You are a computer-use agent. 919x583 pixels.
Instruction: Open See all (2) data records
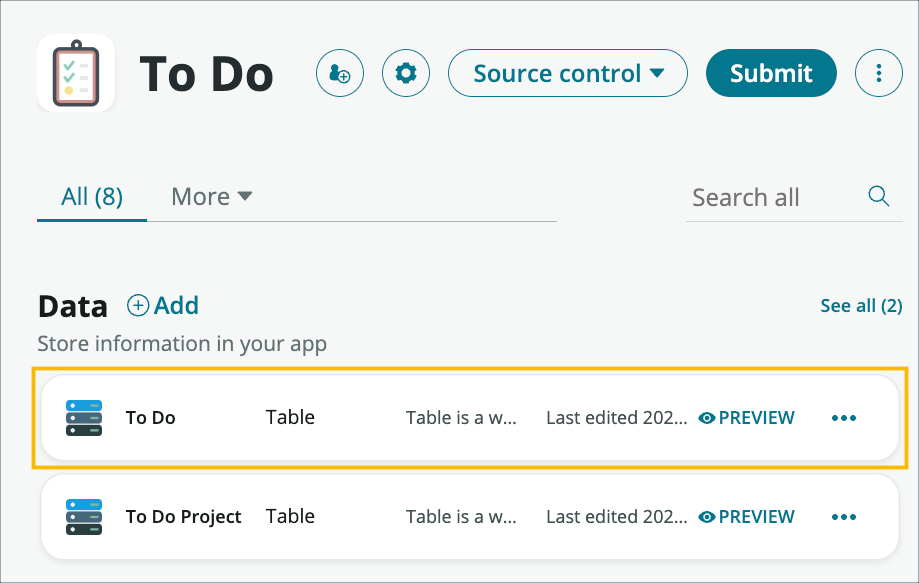[860, 305]
